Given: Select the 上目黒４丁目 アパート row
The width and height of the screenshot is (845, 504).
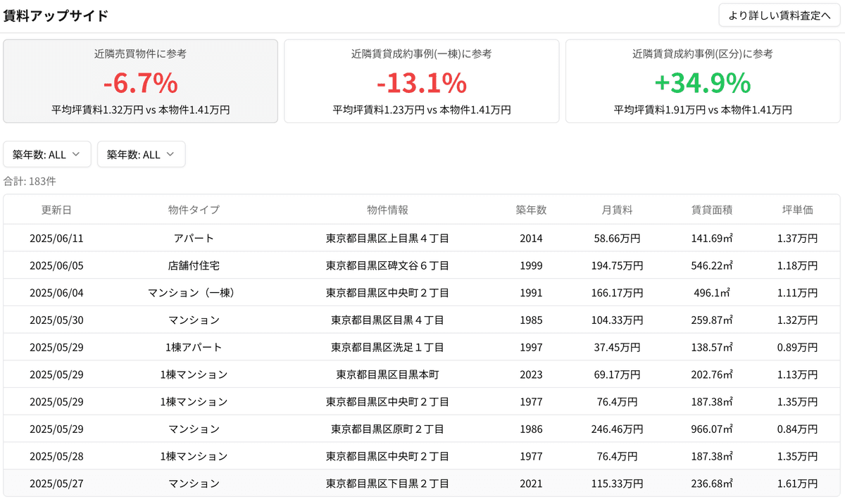Looking at the screenshot, I should tap(387, 239).
